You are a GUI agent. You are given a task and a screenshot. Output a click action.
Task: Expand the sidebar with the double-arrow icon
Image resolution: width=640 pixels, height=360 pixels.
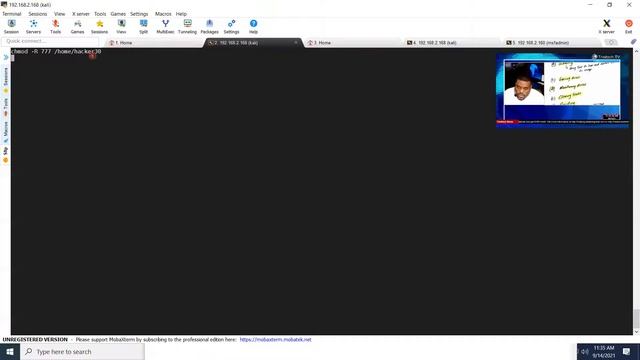point(6,57)
